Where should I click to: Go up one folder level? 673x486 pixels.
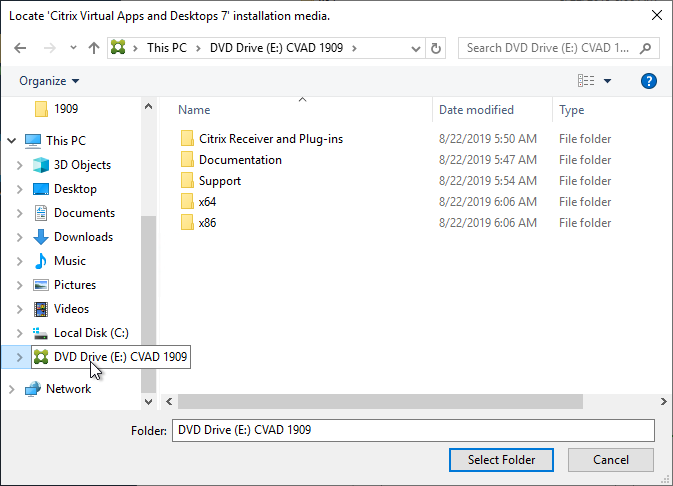point(94,48)
